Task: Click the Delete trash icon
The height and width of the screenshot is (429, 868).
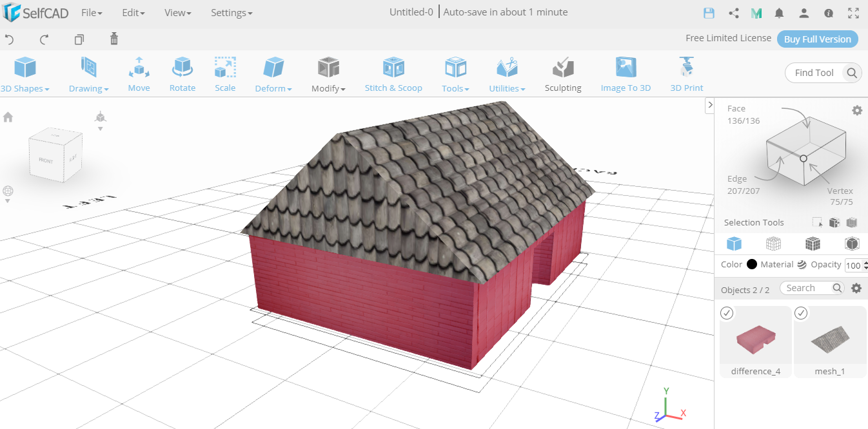Action: tap(114, 39)
